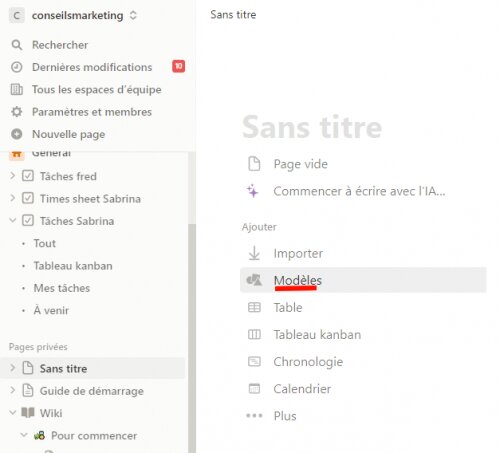Choose Page vide
Viewport: 500px width, 453px height.
click(301, 164)
